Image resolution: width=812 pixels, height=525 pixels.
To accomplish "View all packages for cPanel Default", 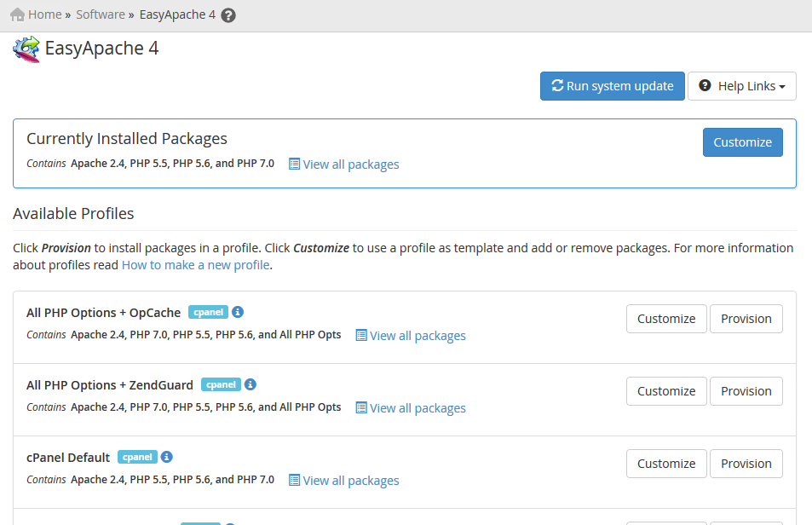I will point(344,481).
